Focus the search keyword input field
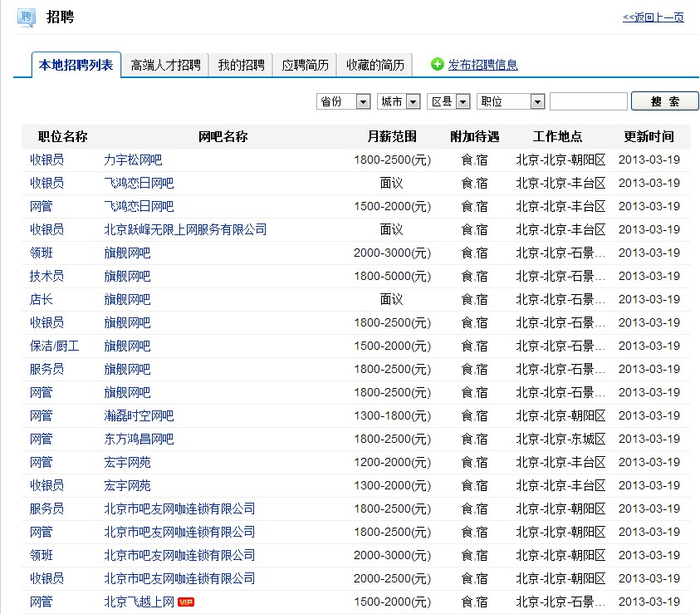Viewport: 700px width, 614px height. tap(588, 101)
